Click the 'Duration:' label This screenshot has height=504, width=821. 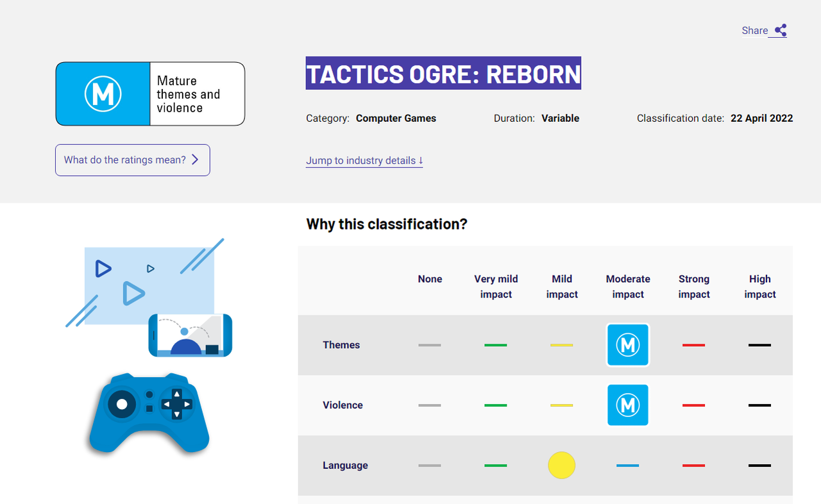pyautogui.click(x=514, y=118)
